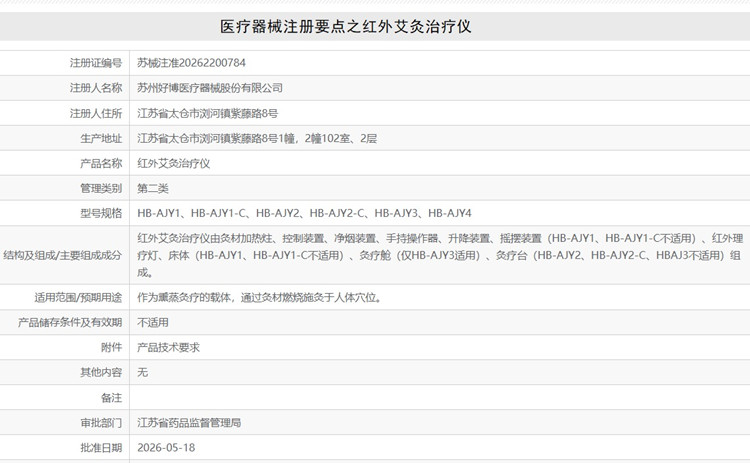The height and width of the screenshot is (463, 750).
Task: Click the 备注 label
Action: coord(111,397)
